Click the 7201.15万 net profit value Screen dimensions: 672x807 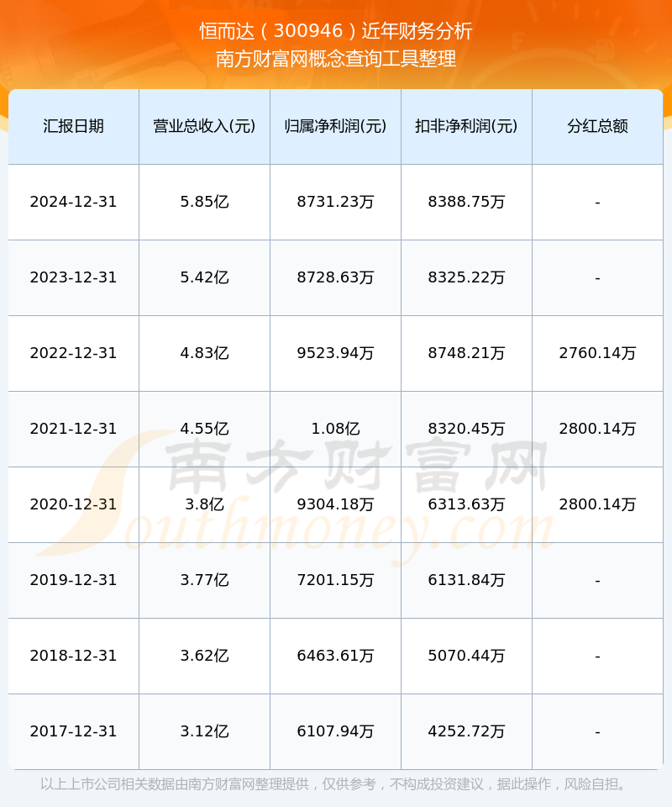click(335, 580)
